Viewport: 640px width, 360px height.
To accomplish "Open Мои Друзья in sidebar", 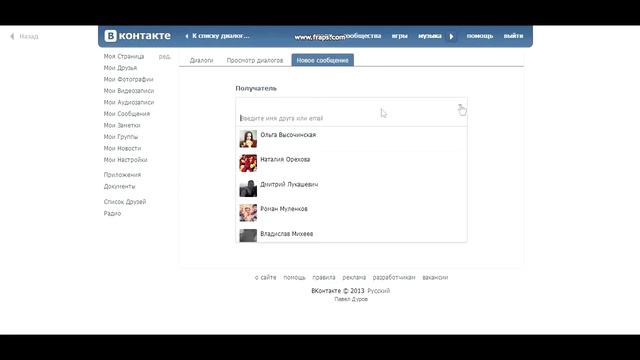I will 120,68.
